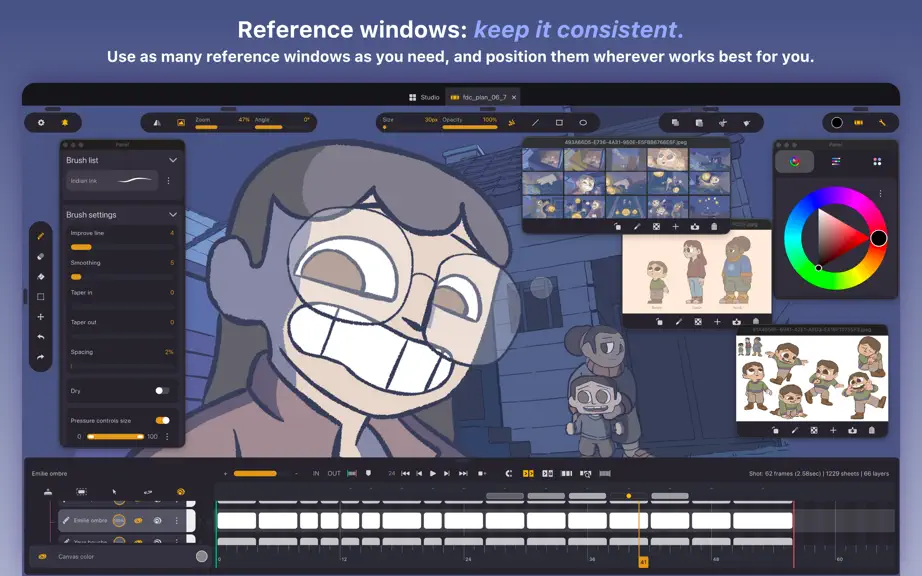This screenshot has height=576, width=922.
Task: Click the play button in timeline
Action: (433, 474)
